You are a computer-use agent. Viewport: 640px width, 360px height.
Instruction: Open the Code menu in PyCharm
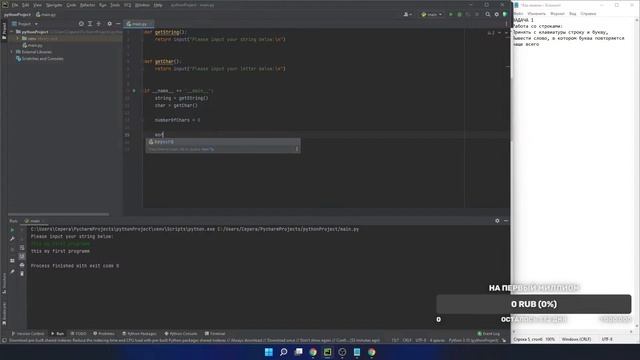click(x=71, y=5)
